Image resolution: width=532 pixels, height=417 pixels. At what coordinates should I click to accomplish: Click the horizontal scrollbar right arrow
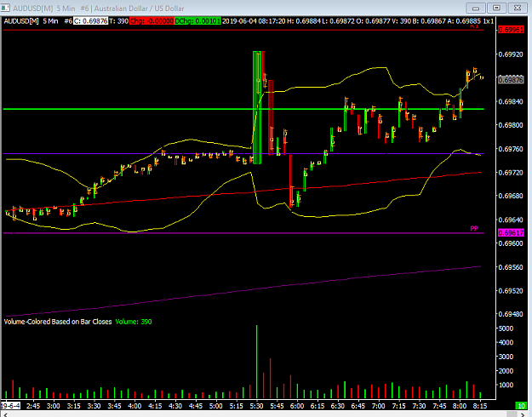click(523, 414)
